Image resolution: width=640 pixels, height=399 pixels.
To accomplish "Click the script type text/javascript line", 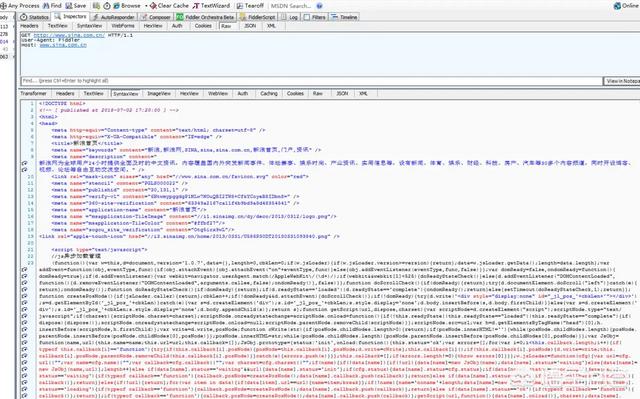I will [x=100, y=249].
